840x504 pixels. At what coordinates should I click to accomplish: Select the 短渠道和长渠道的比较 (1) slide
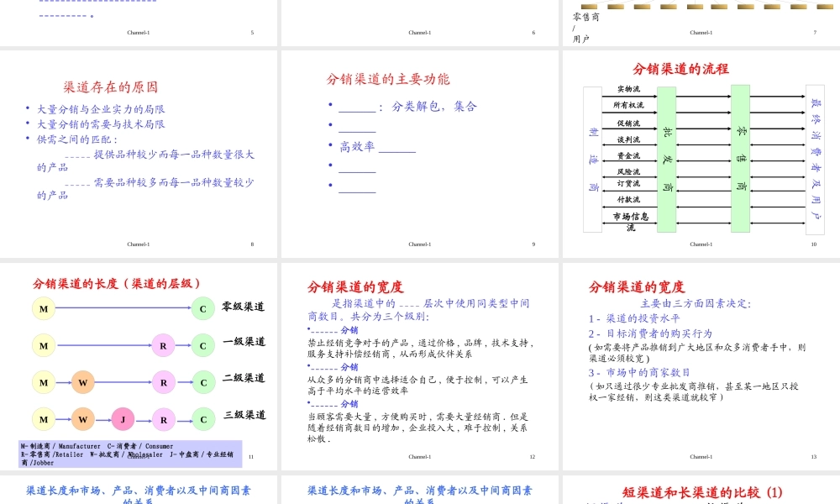click(701, 490)
